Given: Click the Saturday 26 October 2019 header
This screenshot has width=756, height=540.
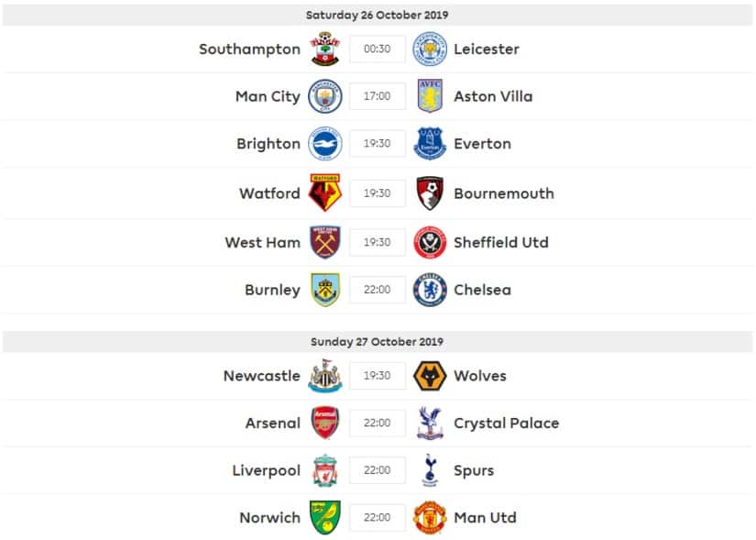Looking at the screenshot, I should (378, 15).
